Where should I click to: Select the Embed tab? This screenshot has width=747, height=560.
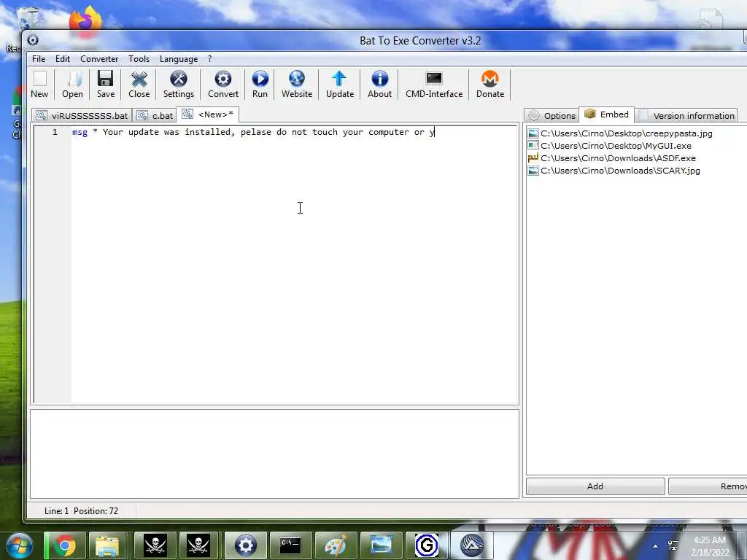[606, 114]
